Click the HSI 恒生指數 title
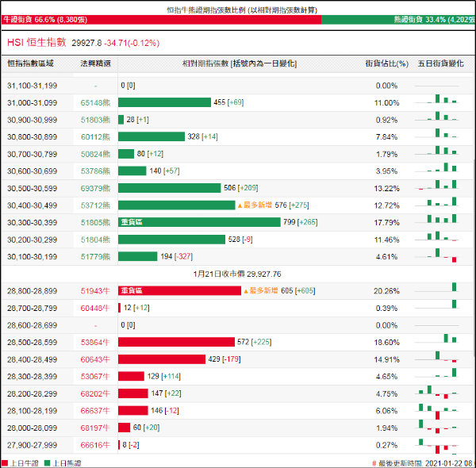The width and height of the screenshot is (476, 468). pos(36,42)
